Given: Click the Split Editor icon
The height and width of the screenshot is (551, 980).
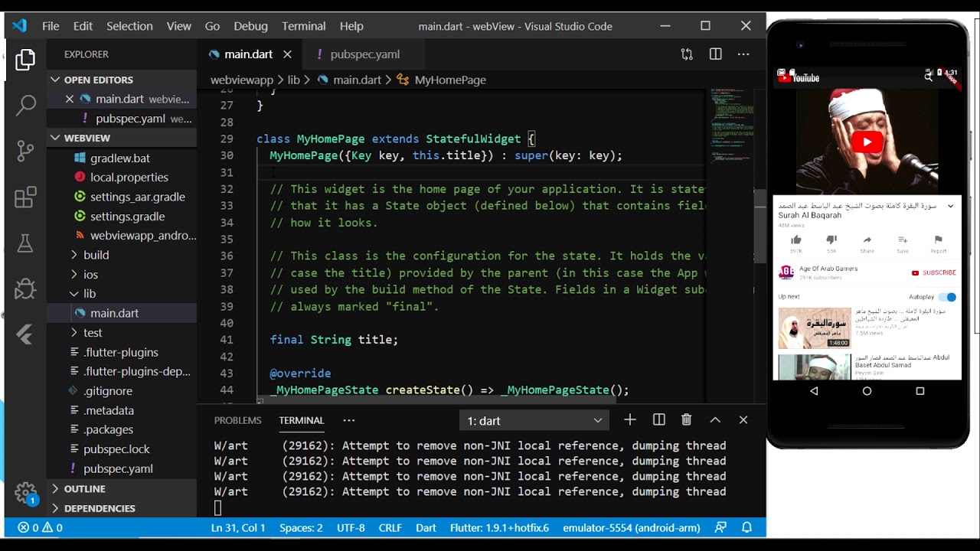Looking at the screenshot, I should (x=715, y=54).
